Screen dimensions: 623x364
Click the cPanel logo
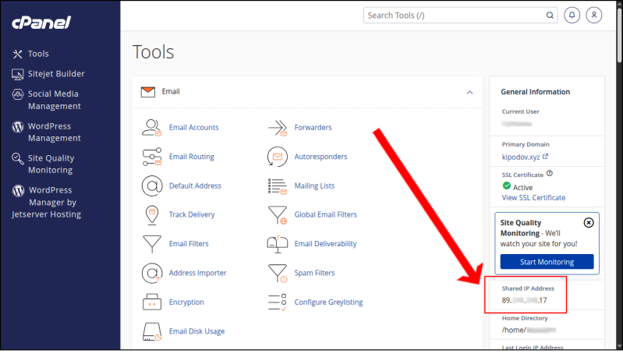tap(41, 23)
